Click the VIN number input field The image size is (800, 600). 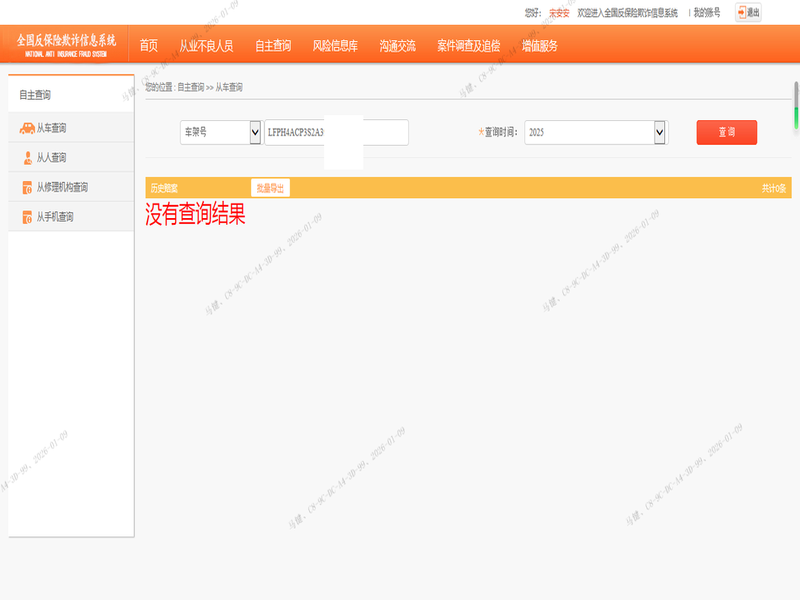[x=336, y=132]
